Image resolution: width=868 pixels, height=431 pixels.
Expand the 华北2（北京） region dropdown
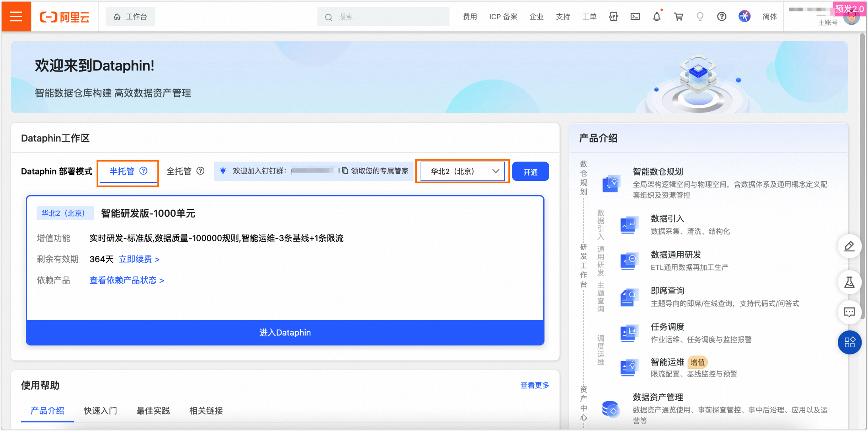click(463, 171)
